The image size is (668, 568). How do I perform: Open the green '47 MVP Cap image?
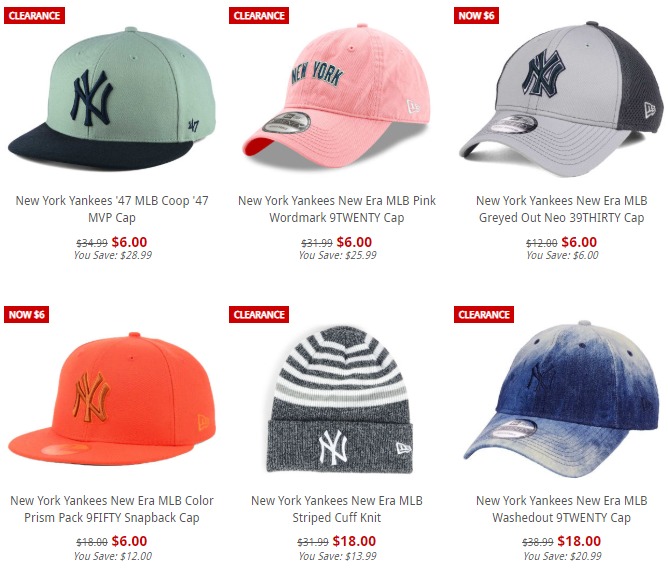click(x=112, y=99)
